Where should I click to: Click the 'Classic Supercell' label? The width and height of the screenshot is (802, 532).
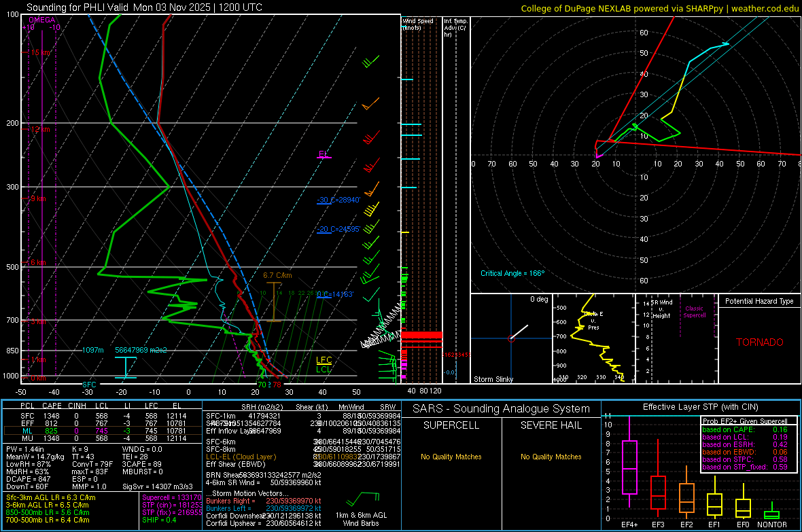[x=695, y=312]
